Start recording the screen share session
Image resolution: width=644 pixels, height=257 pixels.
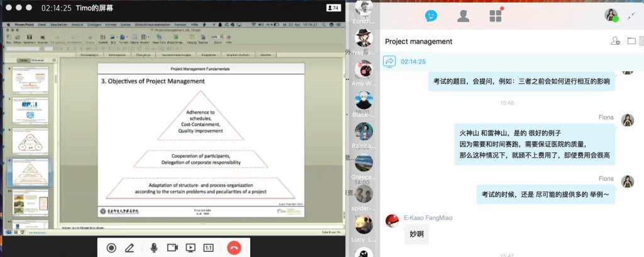[111, 248]
